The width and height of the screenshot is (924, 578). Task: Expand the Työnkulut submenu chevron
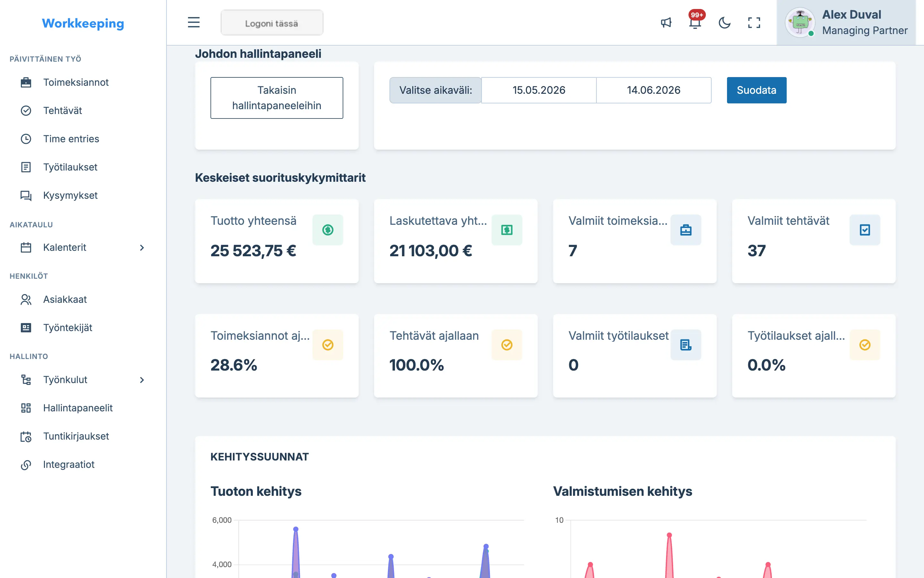tap(142, 380)
